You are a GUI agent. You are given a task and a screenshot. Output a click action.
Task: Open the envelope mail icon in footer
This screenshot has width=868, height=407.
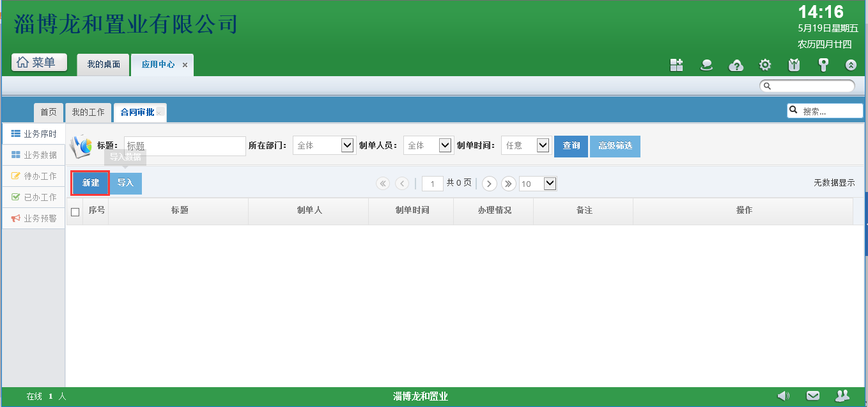[x=813, y=396]
